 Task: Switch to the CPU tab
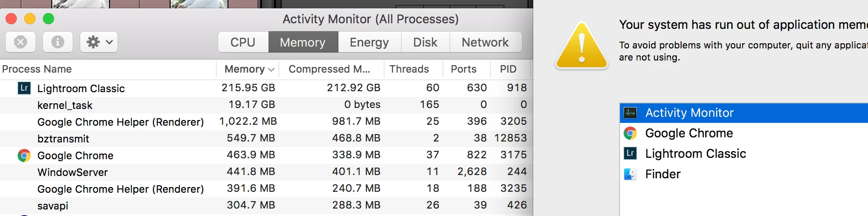tap(243, 42)
